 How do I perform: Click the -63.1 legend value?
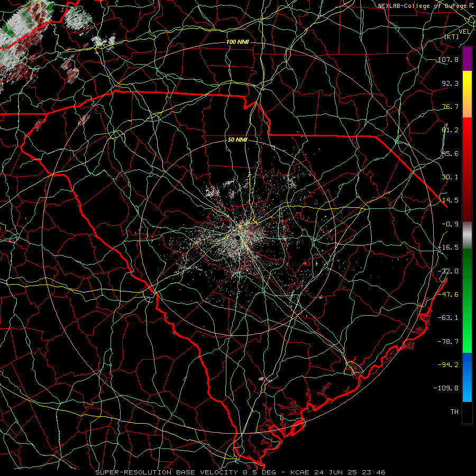[448, 318]
